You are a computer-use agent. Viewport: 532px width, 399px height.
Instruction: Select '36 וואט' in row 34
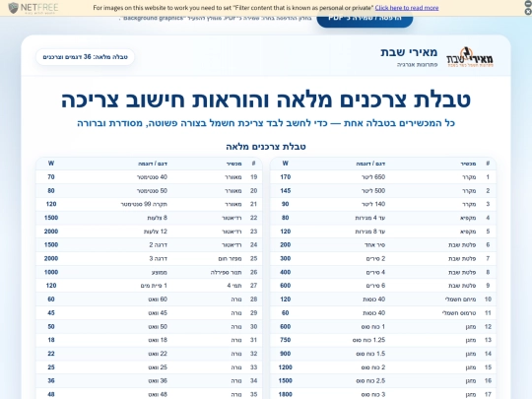tap(158, 380)
